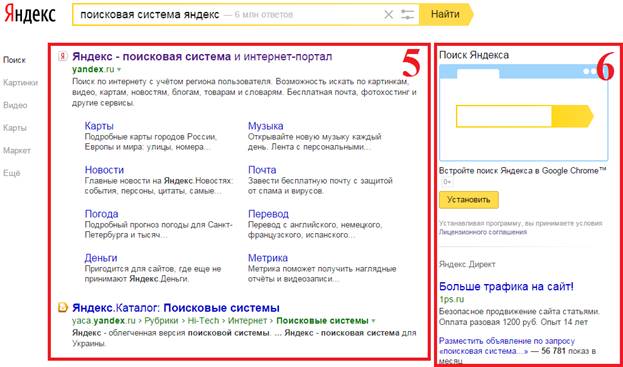This screenshot has height=367, width=623.
Task: Open 'Разместить объявление по запросу' link
Action: pos(507,341)
